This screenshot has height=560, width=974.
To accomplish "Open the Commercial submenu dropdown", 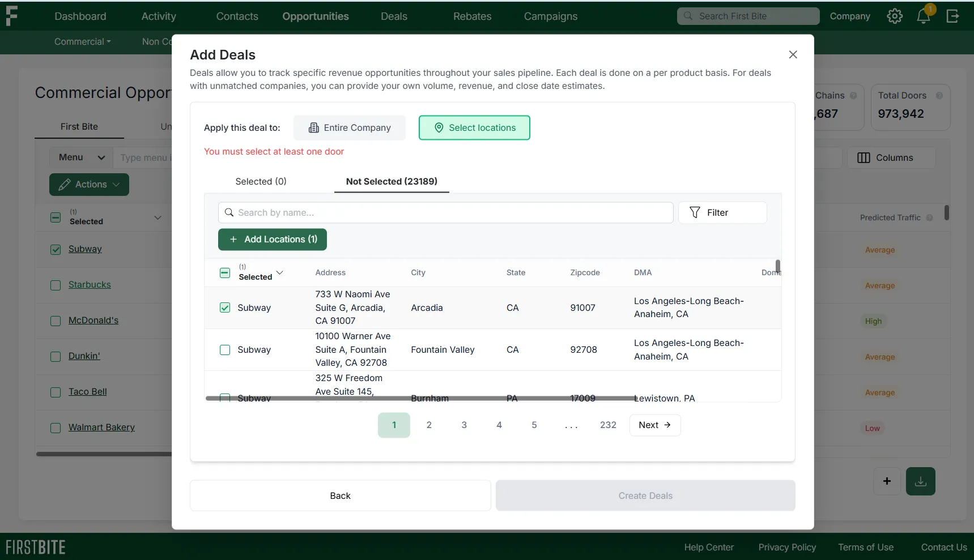I will [x=83, y=42].
